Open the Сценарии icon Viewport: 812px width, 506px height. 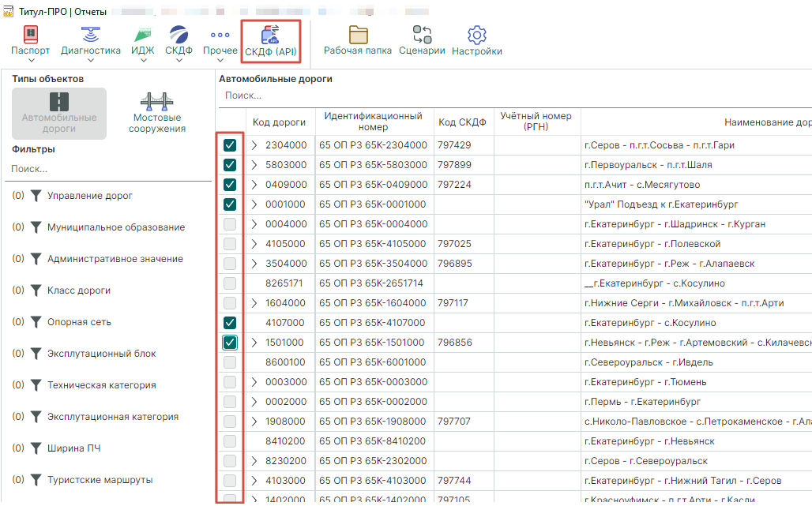[x=422, y=36]
